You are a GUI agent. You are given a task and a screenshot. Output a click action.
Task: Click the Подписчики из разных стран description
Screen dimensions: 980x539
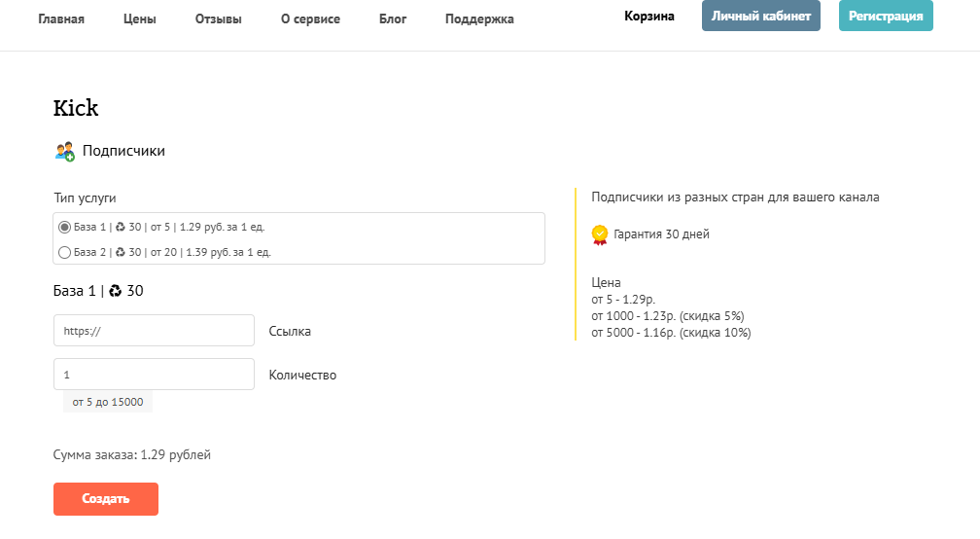click(735, 197)
